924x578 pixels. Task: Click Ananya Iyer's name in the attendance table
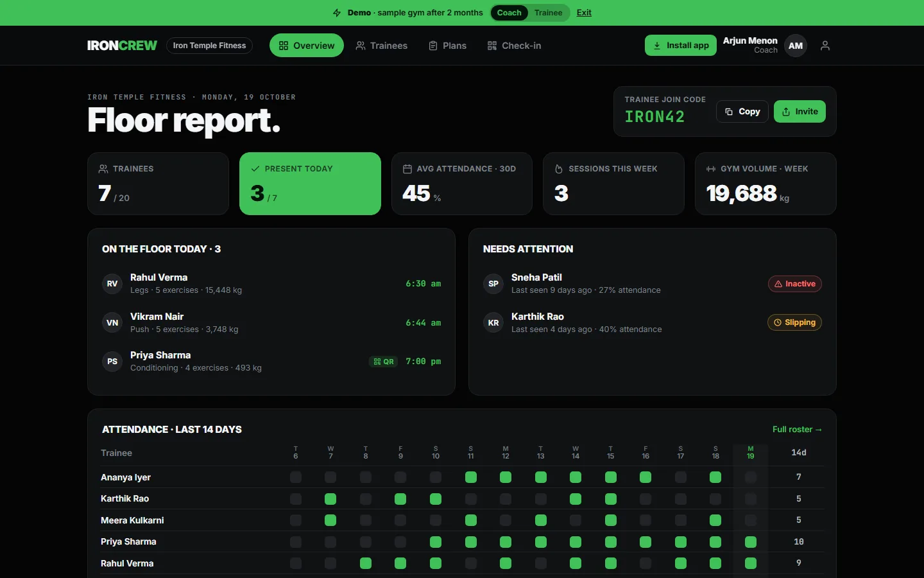(x=126, y=477)
